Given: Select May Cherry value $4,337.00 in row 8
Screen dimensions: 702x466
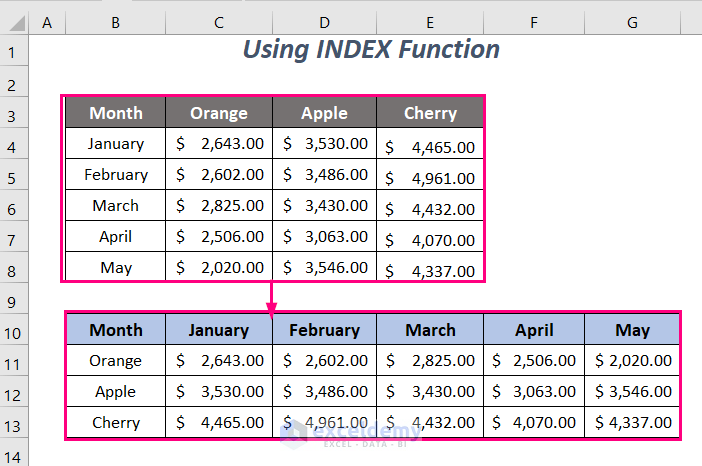Looking at the screenshot, I should pos(430,270).
